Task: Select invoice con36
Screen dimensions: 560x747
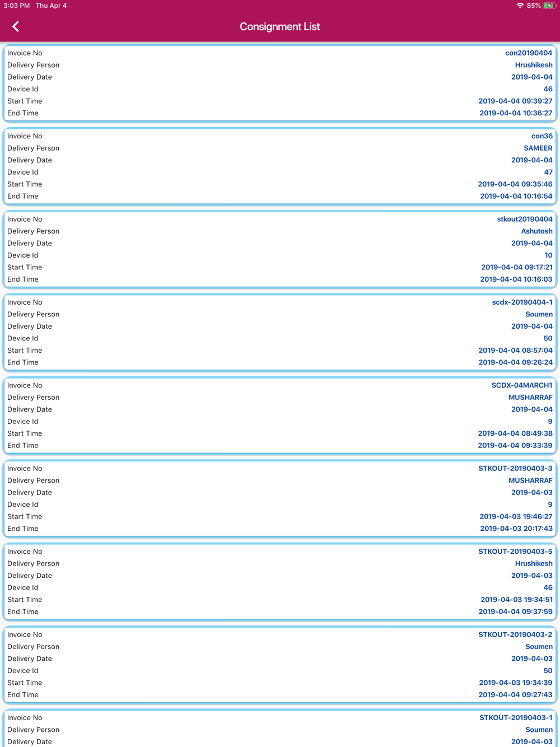Action: click(x=542, y=136)
